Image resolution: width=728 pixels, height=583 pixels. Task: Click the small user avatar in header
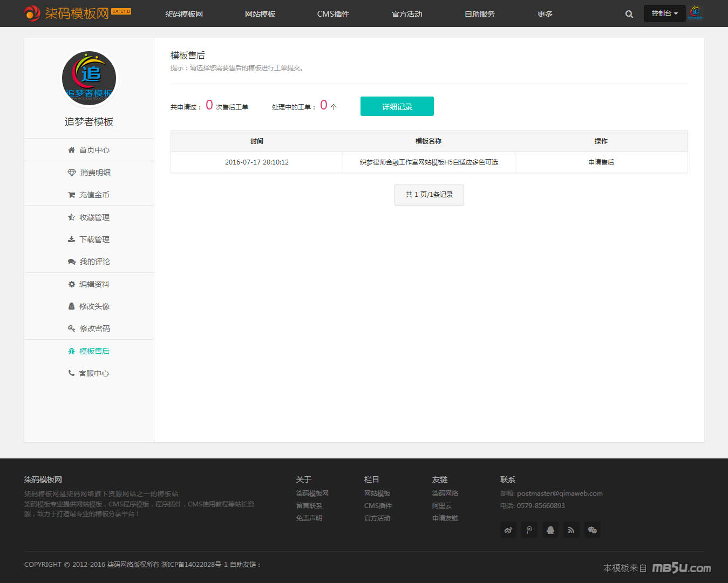click(696, 13)
